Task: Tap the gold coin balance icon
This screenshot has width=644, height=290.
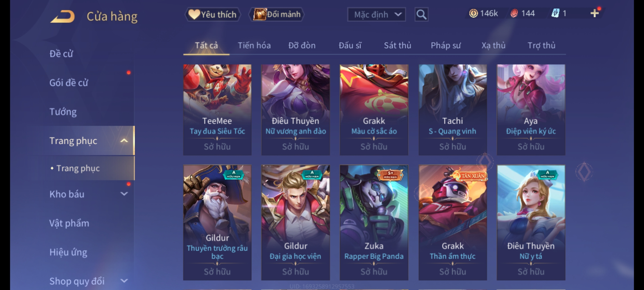Action: [473, 13]
